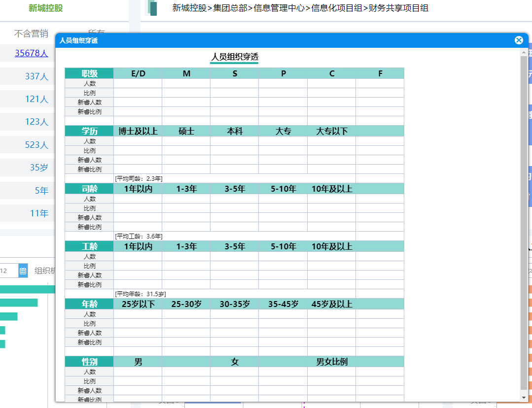Click the 本科 column header
The image size is (532, 408).
click(x=235, y=131)
